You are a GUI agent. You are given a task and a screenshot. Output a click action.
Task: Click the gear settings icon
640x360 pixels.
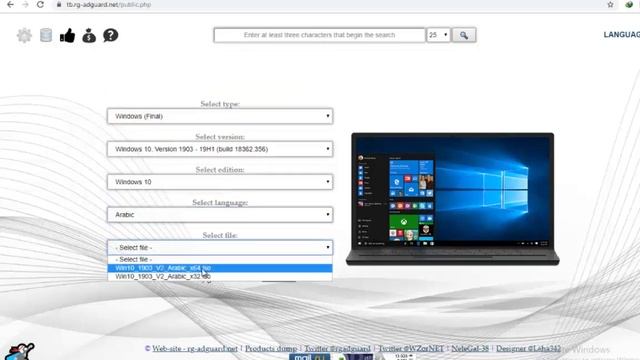(x=24, y=36)
